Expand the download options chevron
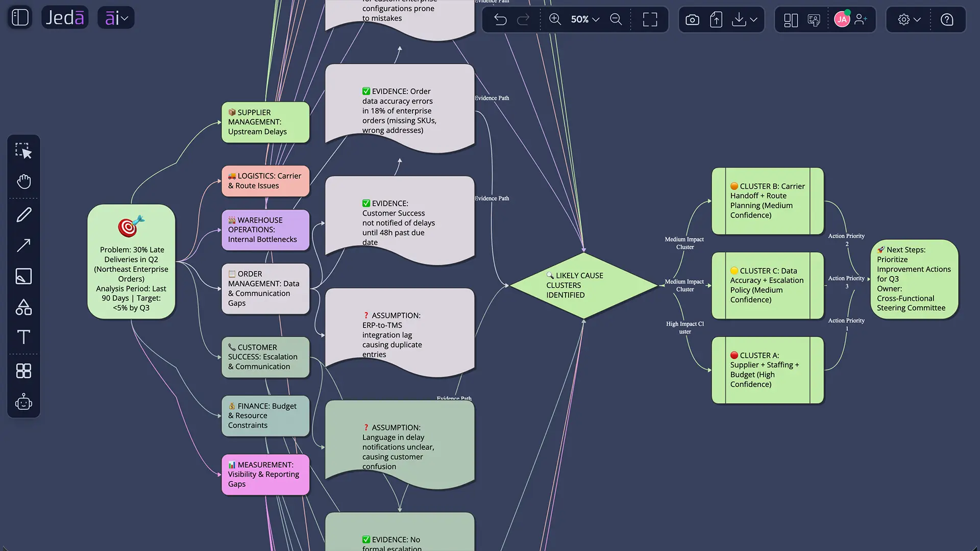The height and width of the screenshot is (551, 980). tap(754, 19)
